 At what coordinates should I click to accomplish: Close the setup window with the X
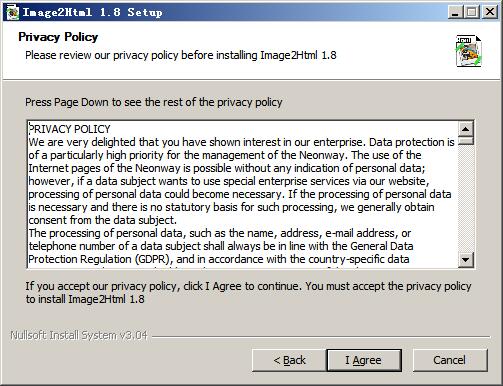click(490, 12)
